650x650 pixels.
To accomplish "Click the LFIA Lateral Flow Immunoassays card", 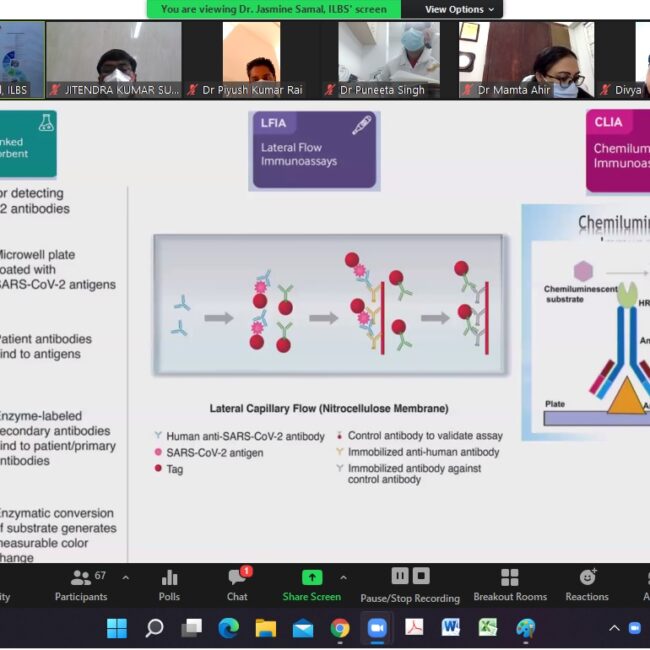I will (x=314, y=150).
